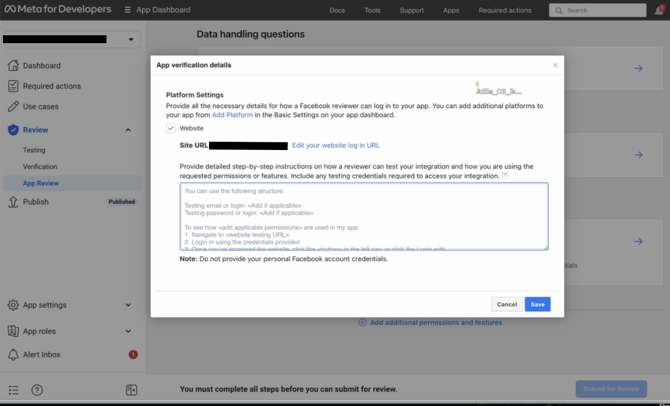Click the notification bell in top bar
The height and width of the screenshot is (406, 670).
659,10
